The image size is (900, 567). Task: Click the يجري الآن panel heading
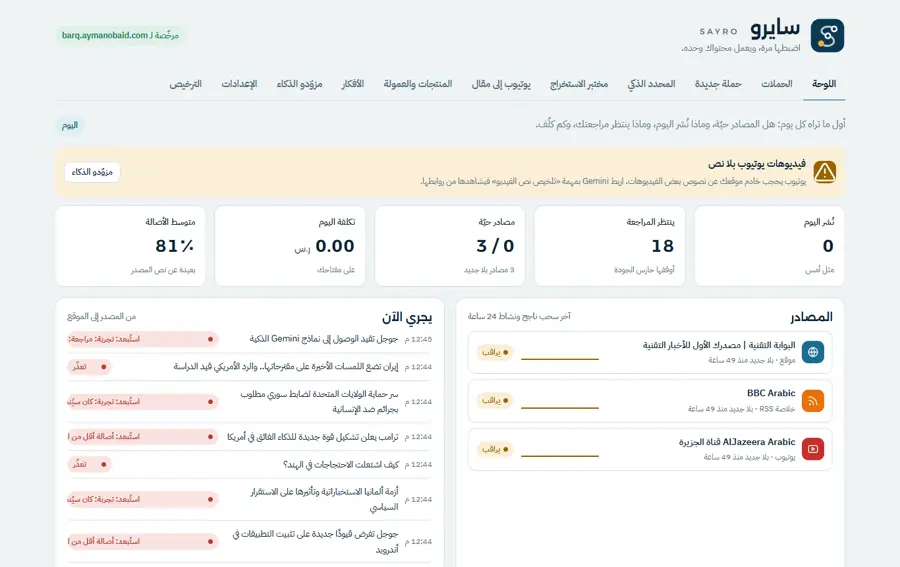click(x=407, y=317)
